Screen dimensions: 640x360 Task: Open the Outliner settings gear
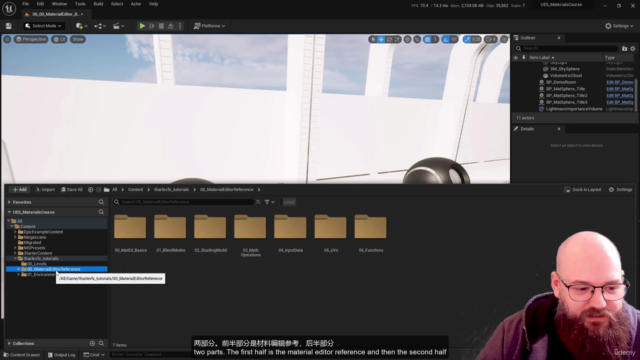[x=633, y=49]
